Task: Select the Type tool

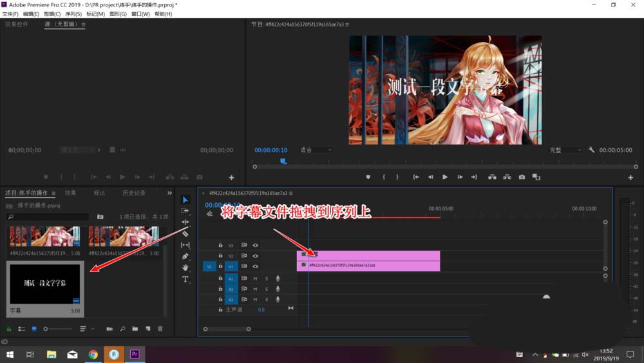Action: [x=185, y=279]
